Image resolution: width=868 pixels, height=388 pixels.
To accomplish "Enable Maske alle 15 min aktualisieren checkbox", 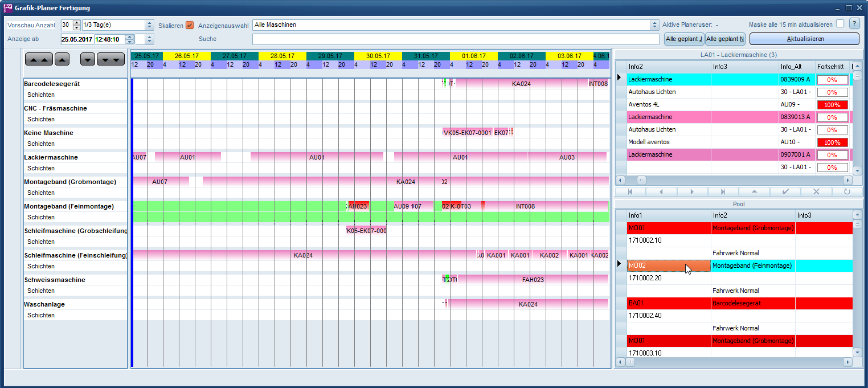I will tap(840, 24).
